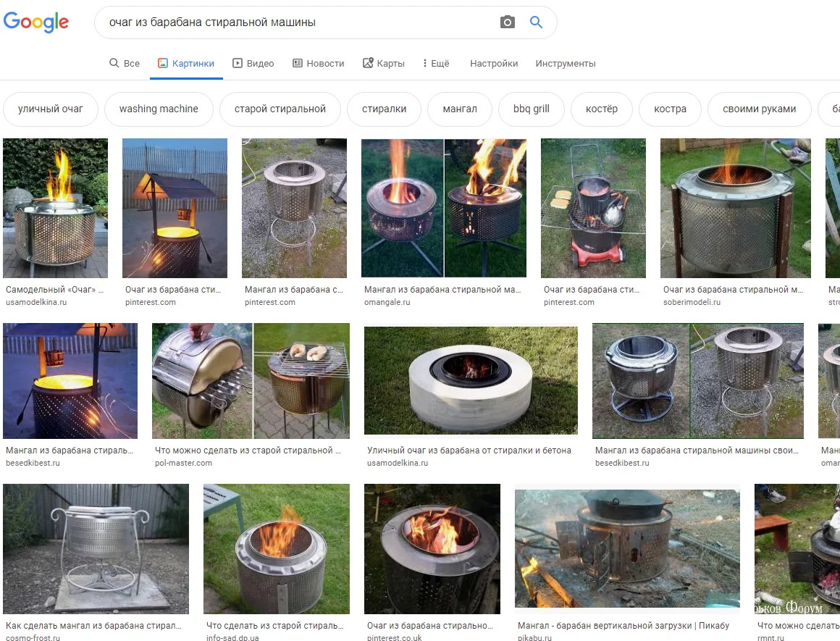The height and width of the screenshot is (641, 840).
Task: Open the Настройки settings menu
Action: 494,63
